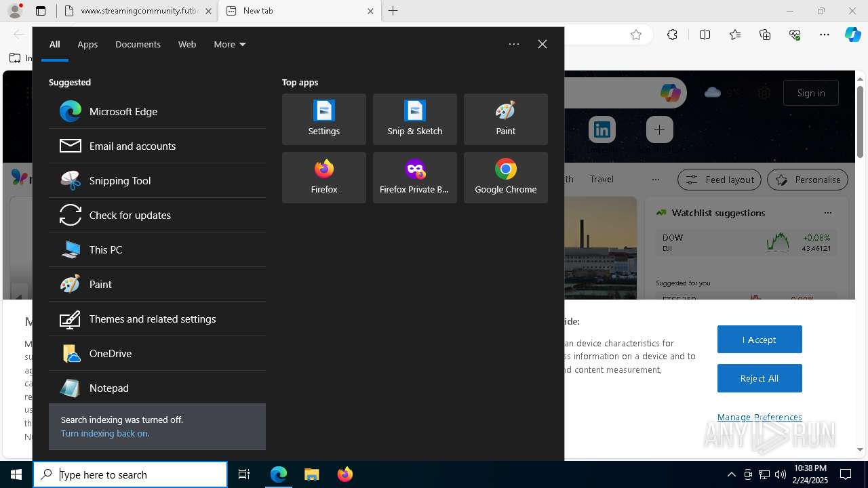Open Notepad from suggested list
Viewport: 868px width, 488px height.
point(157,388)
